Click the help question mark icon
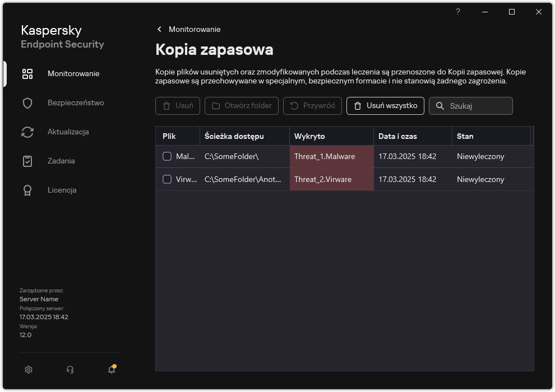 tap(457, 12)
